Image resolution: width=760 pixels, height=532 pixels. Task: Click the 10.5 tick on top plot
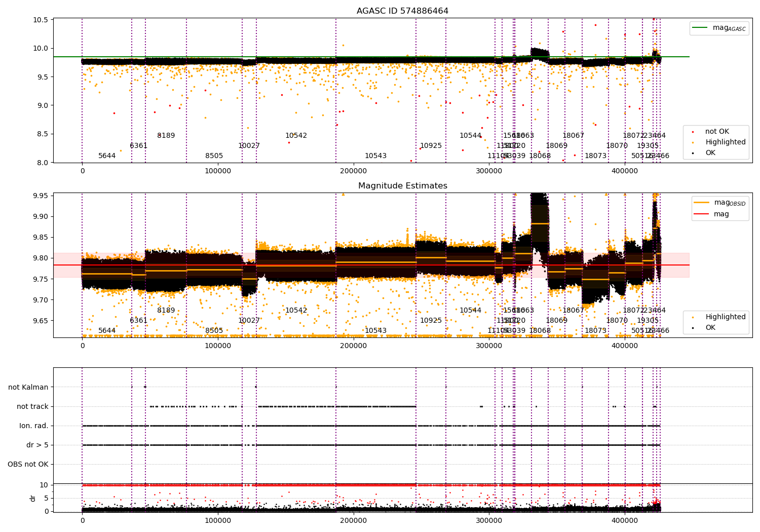click(41, 20)
